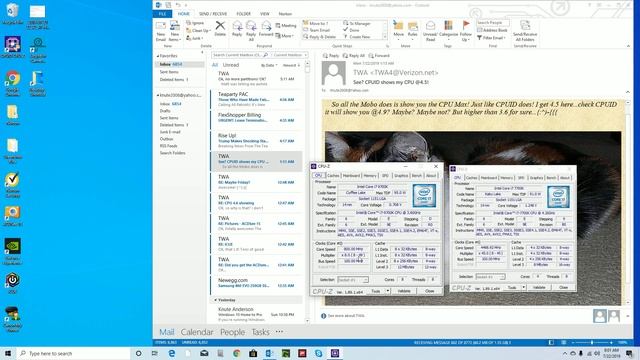This screenshot has width=640, height=360.
Task: Click the Ignore conversation icon
Action: [196, 23]
